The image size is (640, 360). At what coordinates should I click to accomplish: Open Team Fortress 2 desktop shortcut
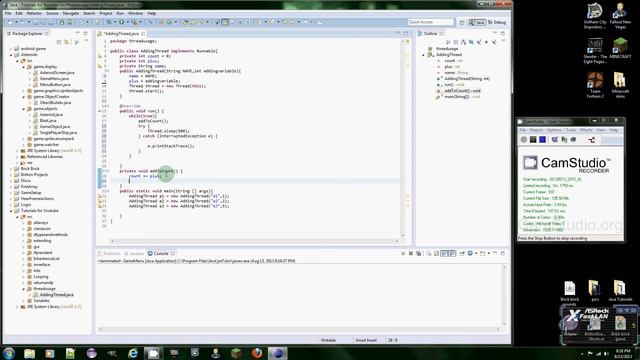tap(595, 85)
